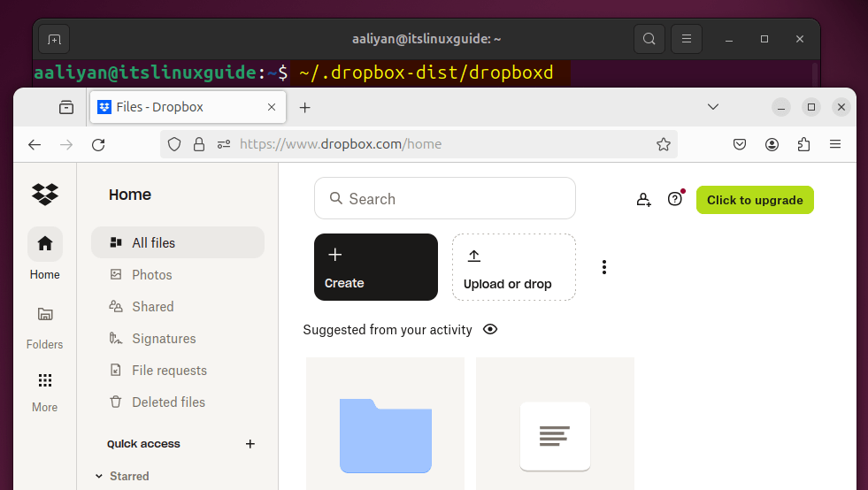868x490 pixels.
Task: Toggle suggested activity visibility eye icon
Action: [x=490, y=329]
